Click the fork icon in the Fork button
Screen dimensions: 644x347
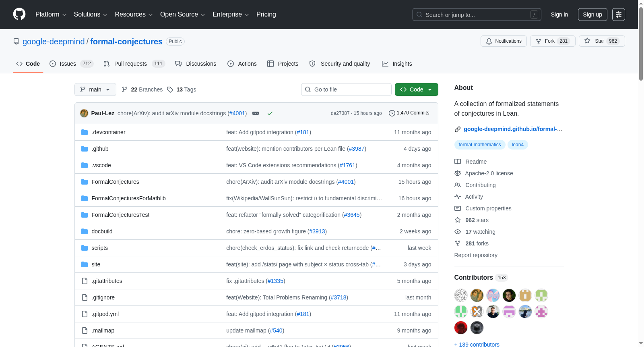539,41
